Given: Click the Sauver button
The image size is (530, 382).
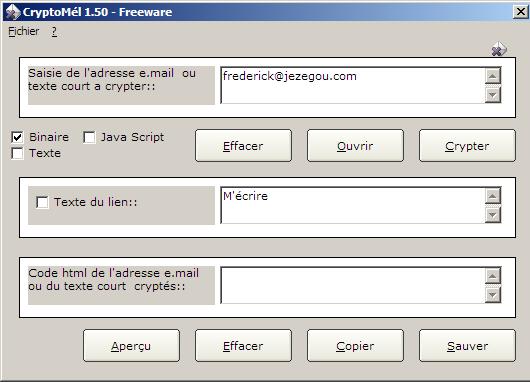Looking at the screenshot, I should tap(467, 345).
